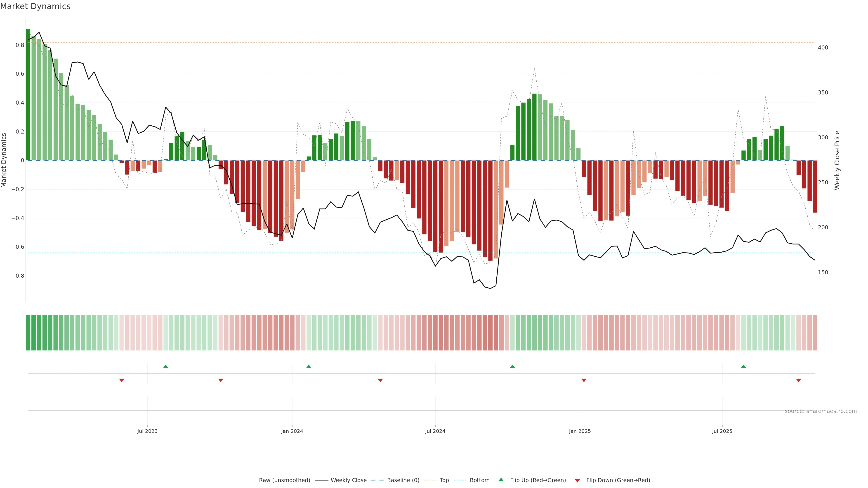The image size is (868, 488).
Task: Click Flip Down (Green→Red) legend label
Action: pyautogui.click(x=618, y=480)
